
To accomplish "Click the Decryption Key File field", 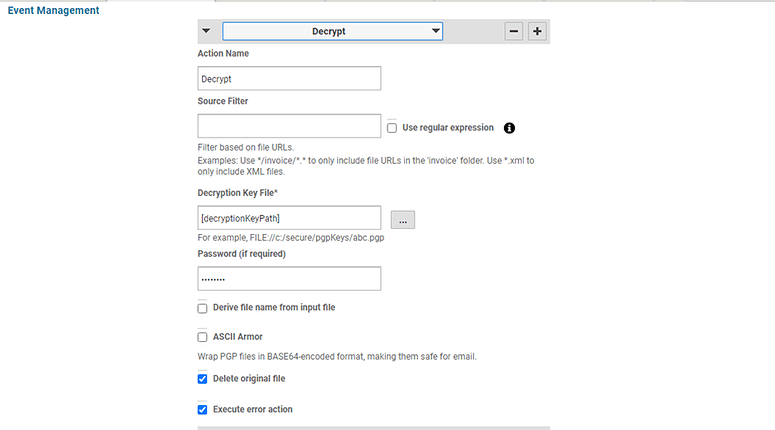I will 289,218.
